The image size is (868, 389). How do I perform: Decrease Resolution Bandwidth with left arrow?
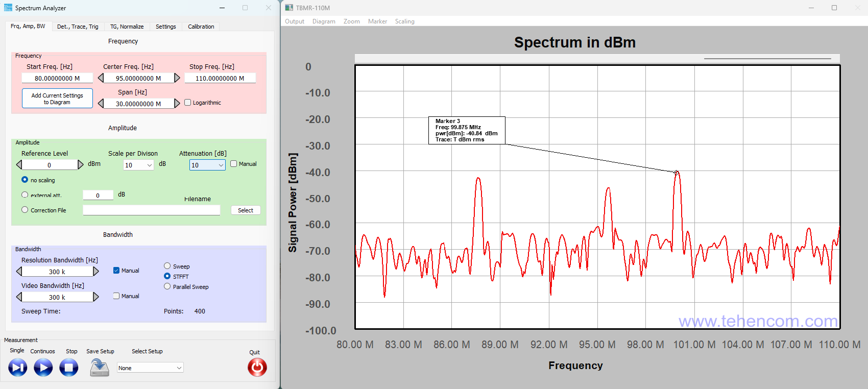tap(19, 271)
